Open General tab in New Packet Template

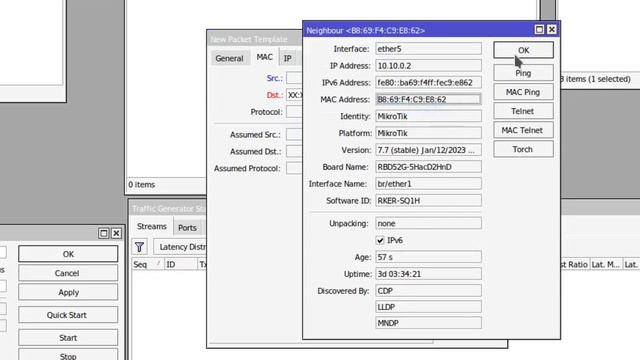229,58
